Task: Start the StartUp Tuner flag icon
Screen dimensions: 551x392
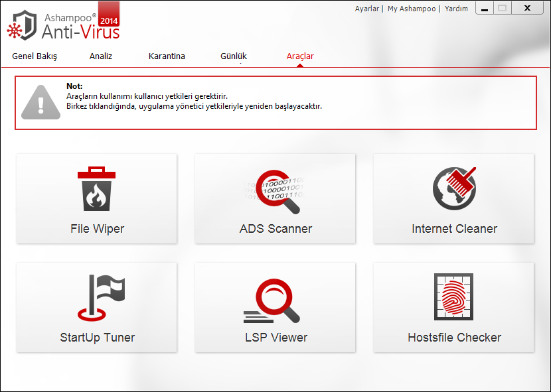Action: point(101,298)
